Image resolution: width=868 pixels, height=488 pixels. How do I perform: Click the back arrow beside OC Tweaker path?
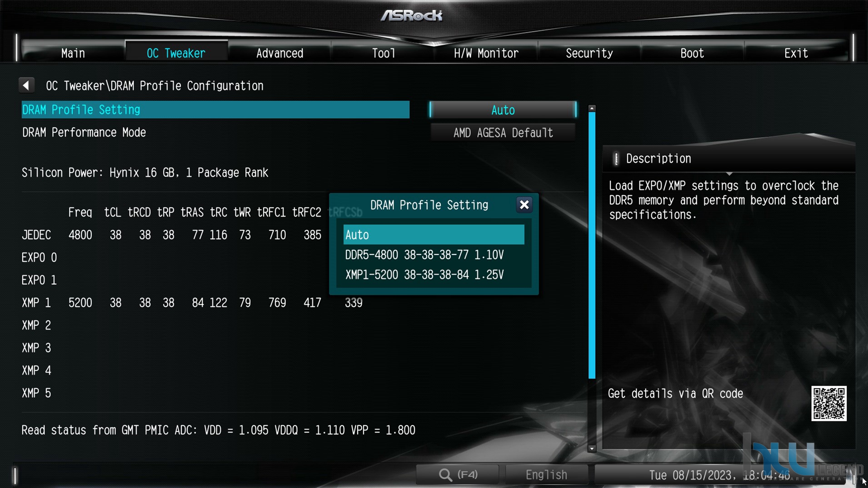(26, 85)
